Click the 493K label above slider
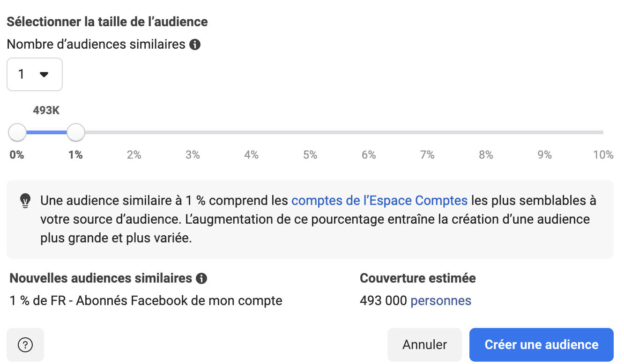Image resolution: width=624 pixels, height=364 pixels. coord(46,111)
